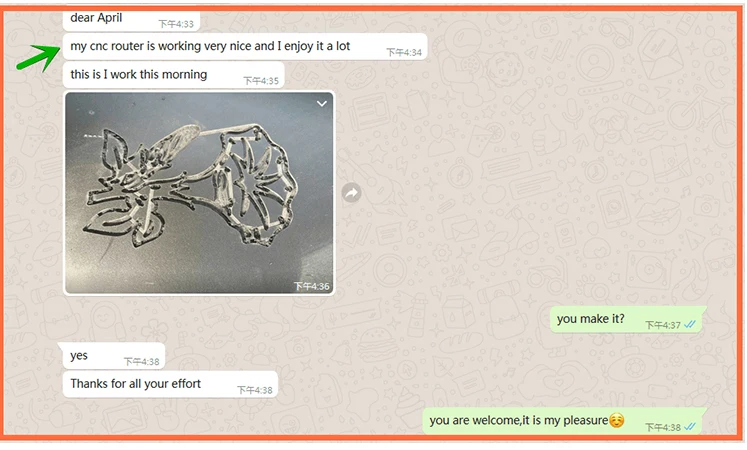Select the 'you make it?' sent message
The height and width of the screenshot is (450, 747).
point(626,320)
